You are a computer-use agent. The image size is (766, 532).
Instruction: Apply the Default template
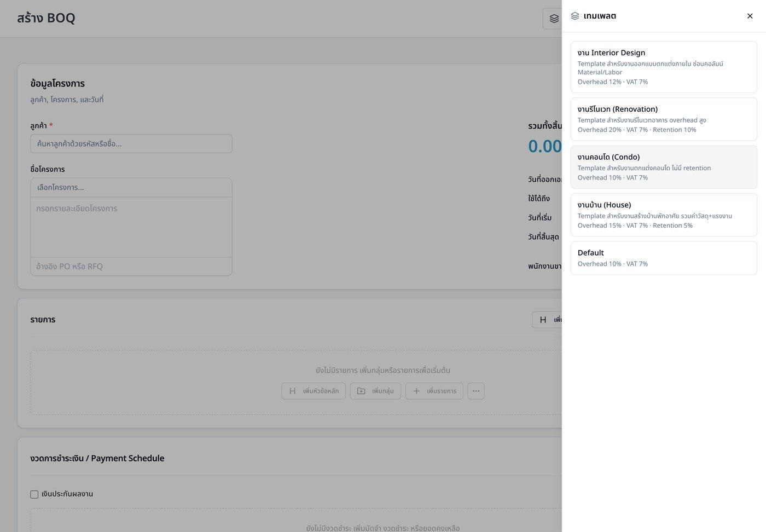[x=664, y=258]
